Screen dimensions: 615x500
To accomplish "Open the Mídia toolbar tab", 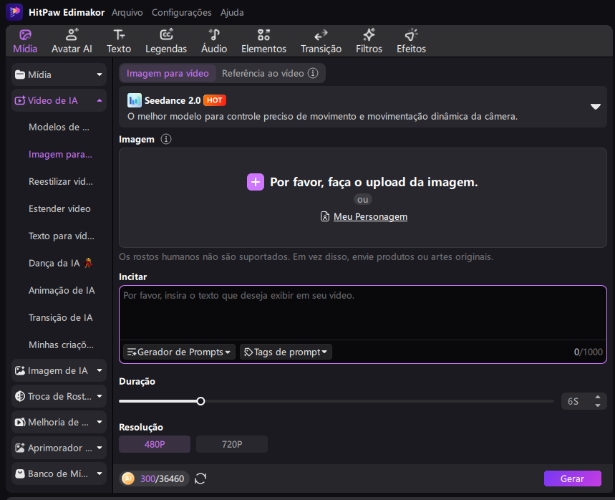I will pos(25,41).
